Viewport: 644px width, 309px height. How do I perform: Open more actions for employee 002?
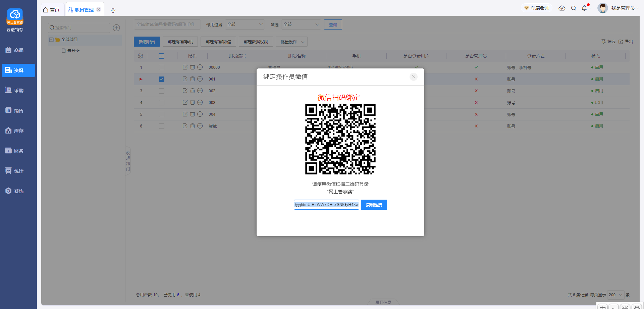(x=200, y=91)
